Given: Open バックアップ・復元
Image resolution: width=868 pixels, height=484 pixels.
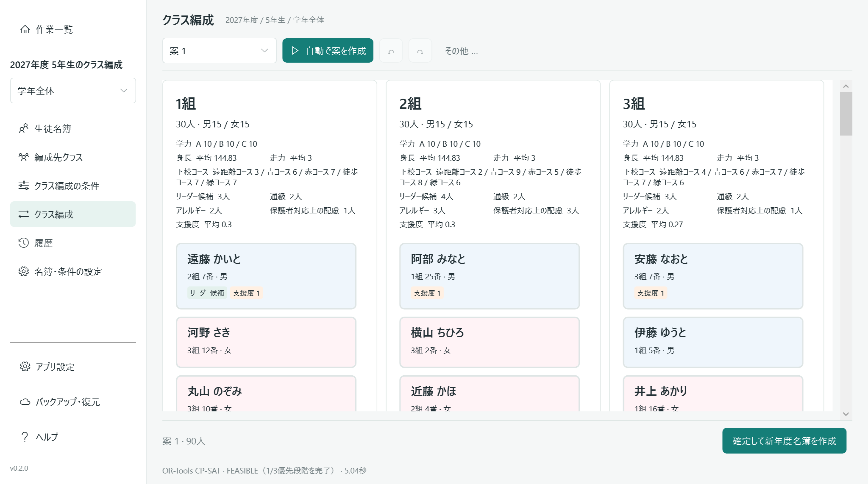Looking at the screenshot, I should coord(73,402).
